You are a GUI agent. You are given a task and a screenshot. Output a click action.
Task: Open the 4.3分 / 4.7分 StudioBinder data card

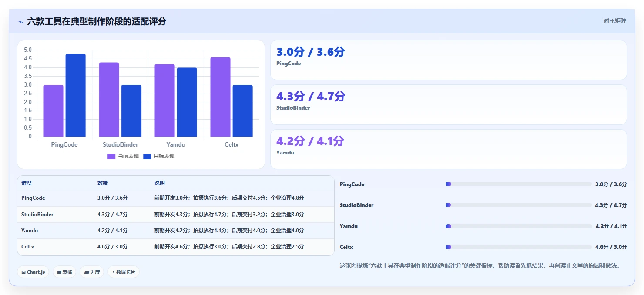(x=449, y=104)
